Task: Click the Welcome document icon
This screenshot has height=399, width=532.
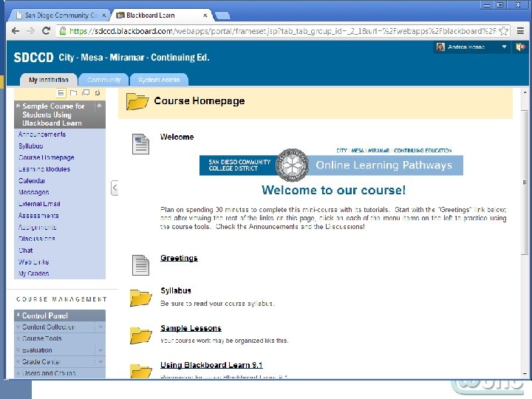Action: point(140,144)
